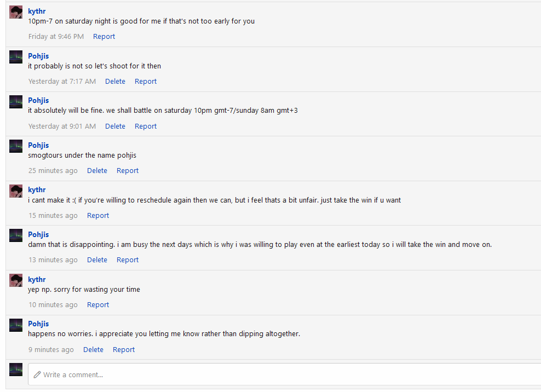Click kythr's avatar on 'i cant make it' comment
The width and height of the screenshot is (541, 392).
coord(16,191)
